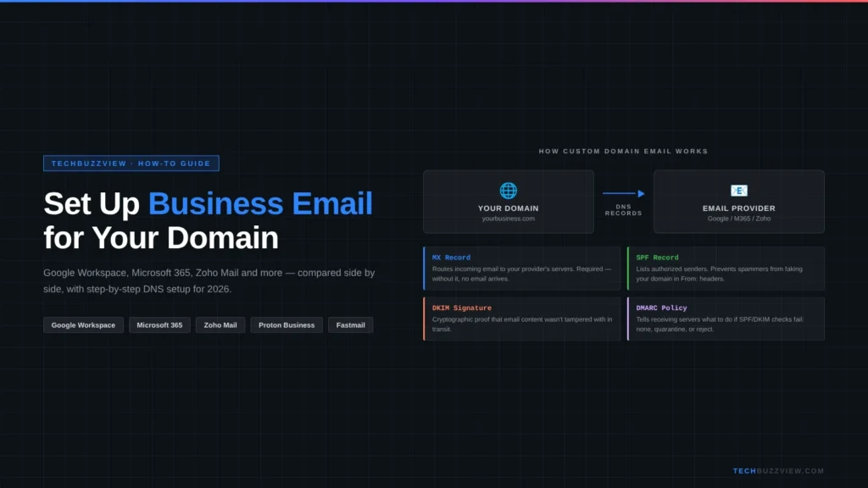Open the DMARC Policy card
Viewport: 868px width, 488px height.
point(726,319)
